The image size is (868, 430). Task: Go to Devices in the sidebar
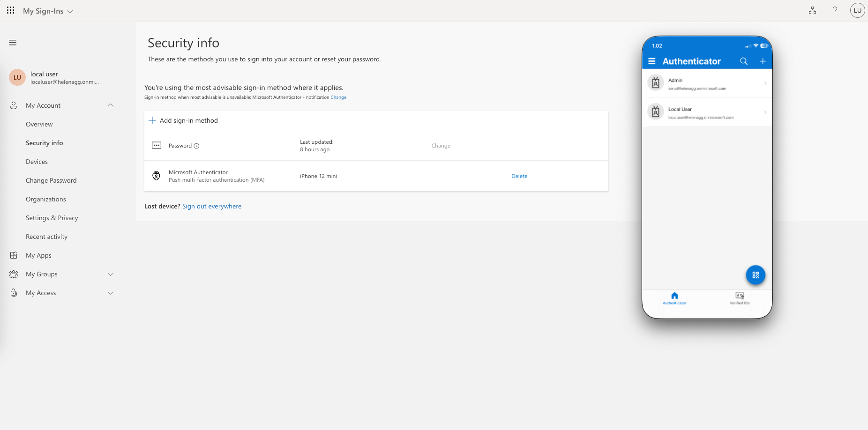coord(37,162)
